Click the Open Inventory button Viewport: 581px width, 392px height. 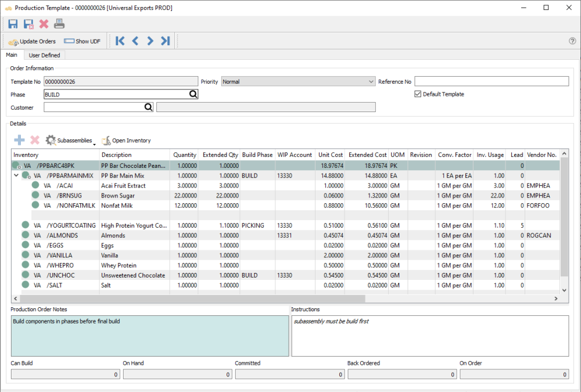126,141
